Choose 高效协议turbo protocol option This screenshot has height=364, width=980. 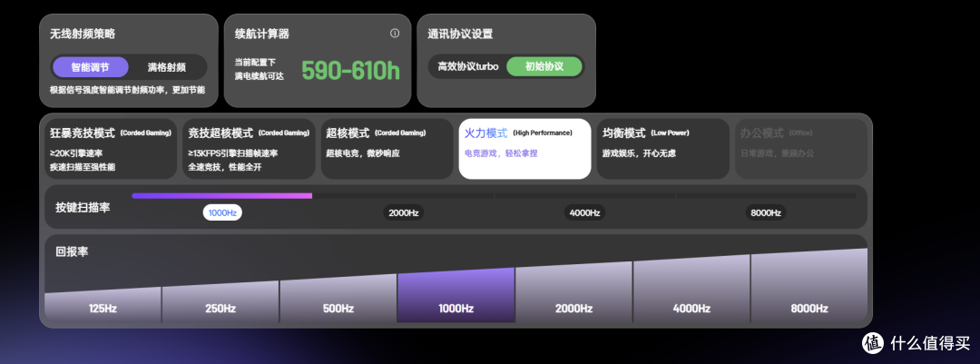pos(468,66)
